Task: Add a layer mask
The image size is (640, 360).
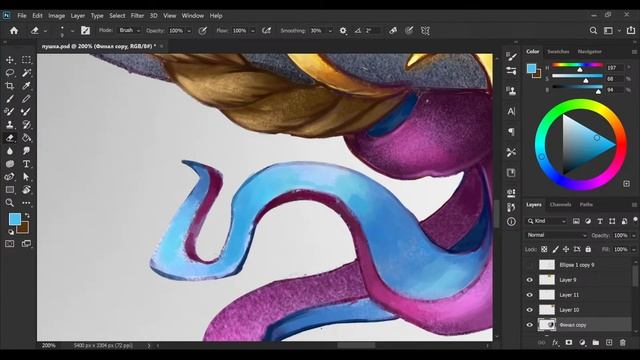Action: coord(569,343)
